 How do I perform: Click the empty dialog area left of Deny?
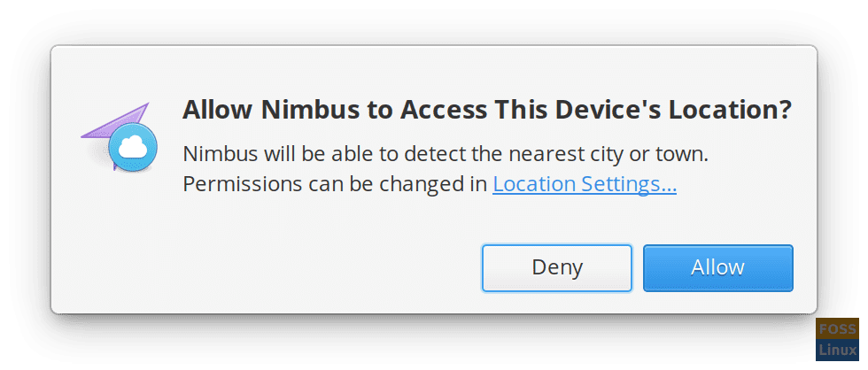click(x=266, y=267)
